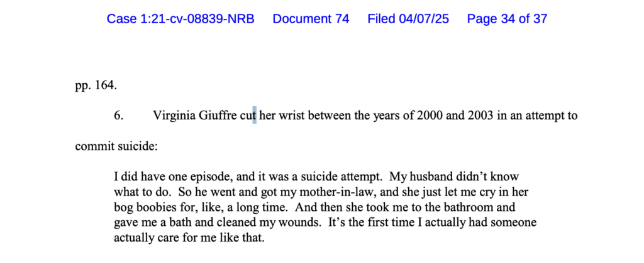Click the paragraph number 6.
The width and height of the screenshot is (644, 263).
click(119, 116)
